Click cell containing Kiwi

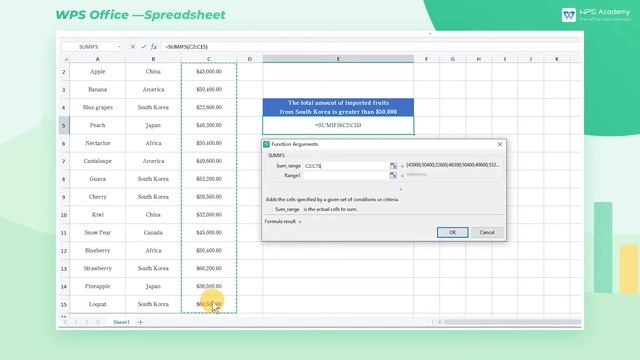click(x=98, y=215)
